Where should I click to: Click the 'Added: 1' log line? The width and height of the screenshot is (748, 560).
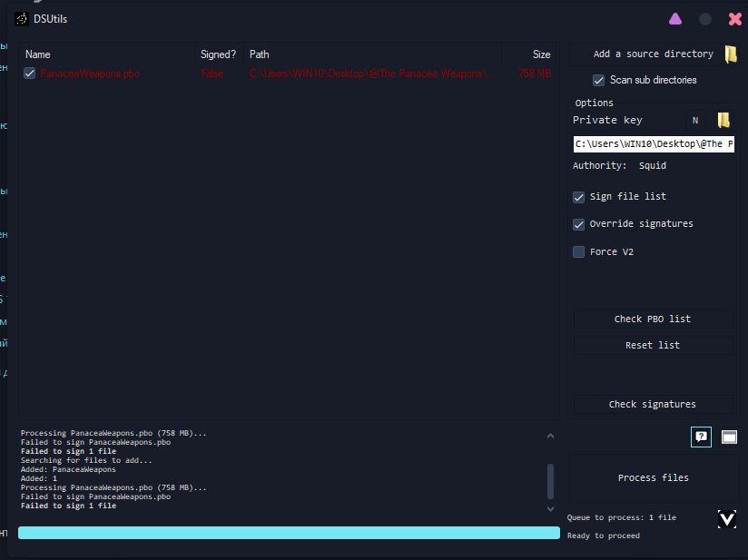39,478
